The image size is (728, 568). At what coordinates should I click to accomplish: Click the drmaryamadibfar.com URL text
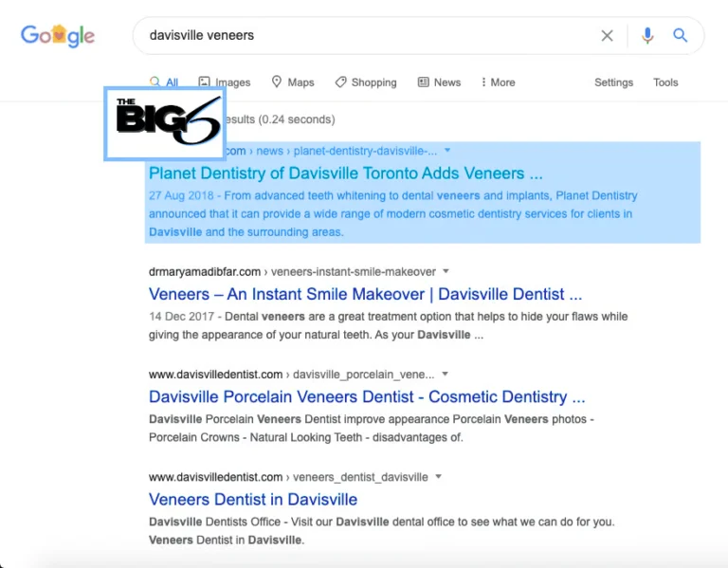click(x=205, y=272)
